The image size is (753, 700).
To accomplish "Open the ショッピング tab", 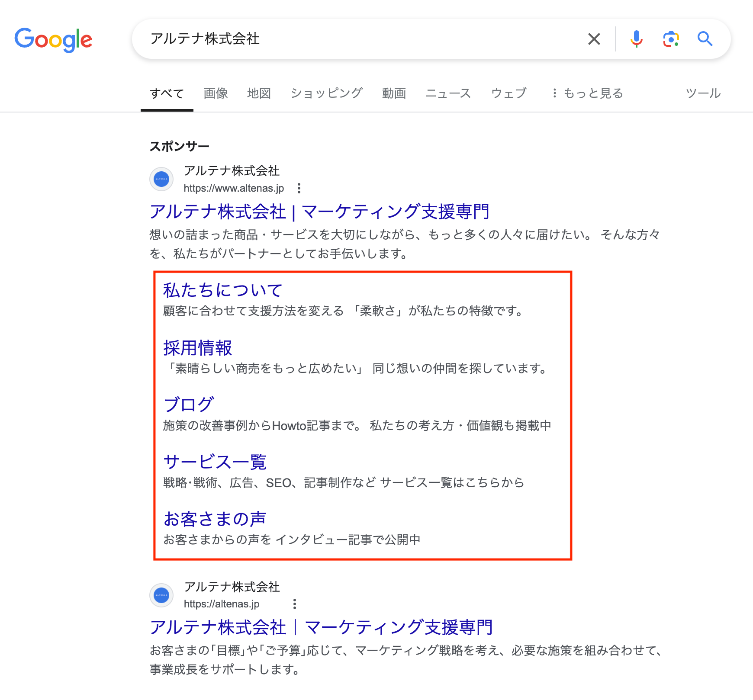I will tap(326, 93).
